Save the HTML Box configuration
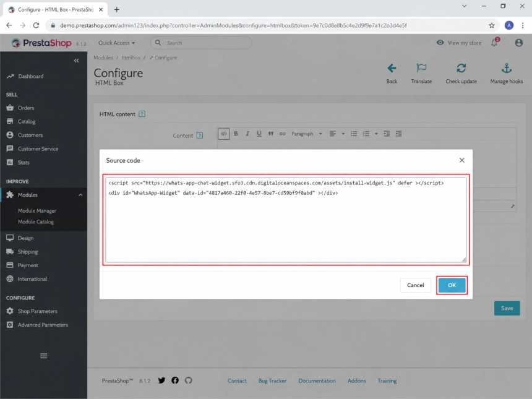This screenshot has height=399, width=532. [x=507, y=308]
